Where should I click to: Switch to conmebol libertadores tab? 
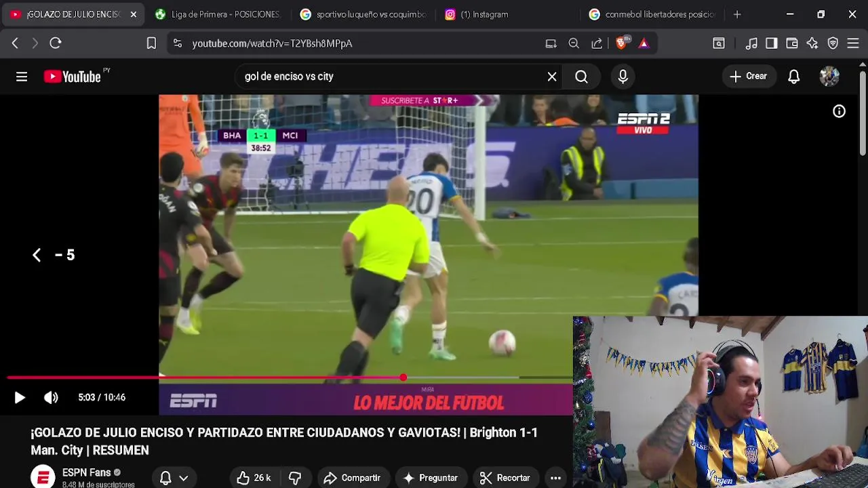pyautogui.click(x=653, y=14)
